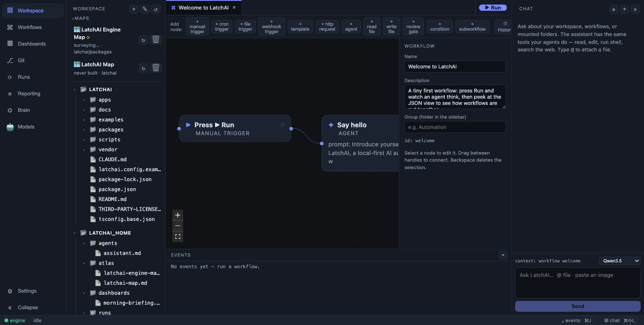Viewport: 644px width, 325px height.
Task: Expand the examples folder
Action: pyautogui.click(x=84, y=120)
